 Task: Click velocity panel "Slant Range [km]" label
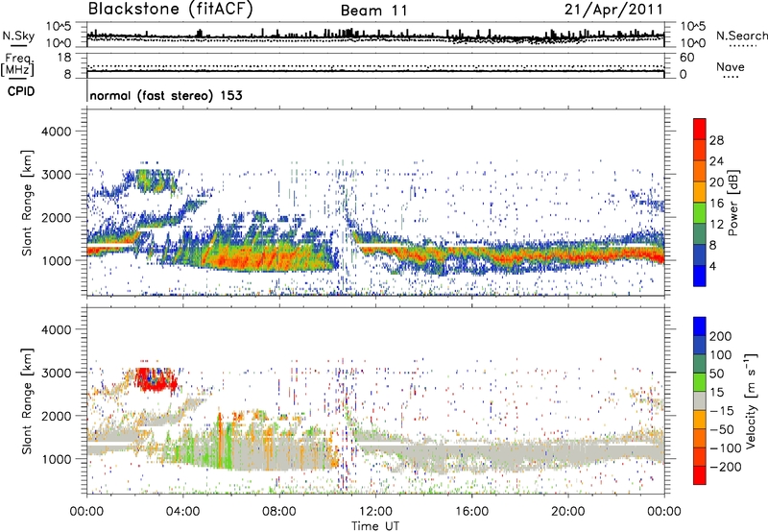click(27, 401)
